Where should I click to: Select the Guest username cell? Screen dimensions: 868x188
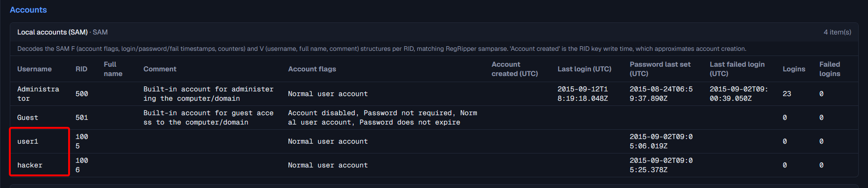pyautogui.click(x=28, y=118)
